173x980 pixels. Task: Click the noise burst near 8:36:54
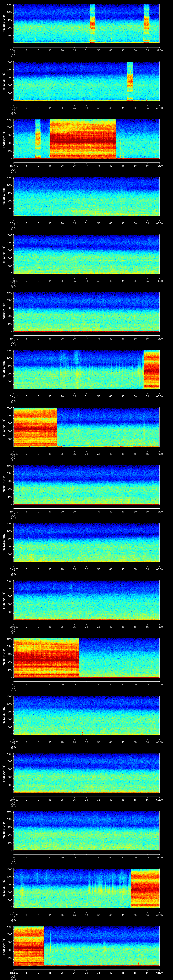tap(146, 24)
